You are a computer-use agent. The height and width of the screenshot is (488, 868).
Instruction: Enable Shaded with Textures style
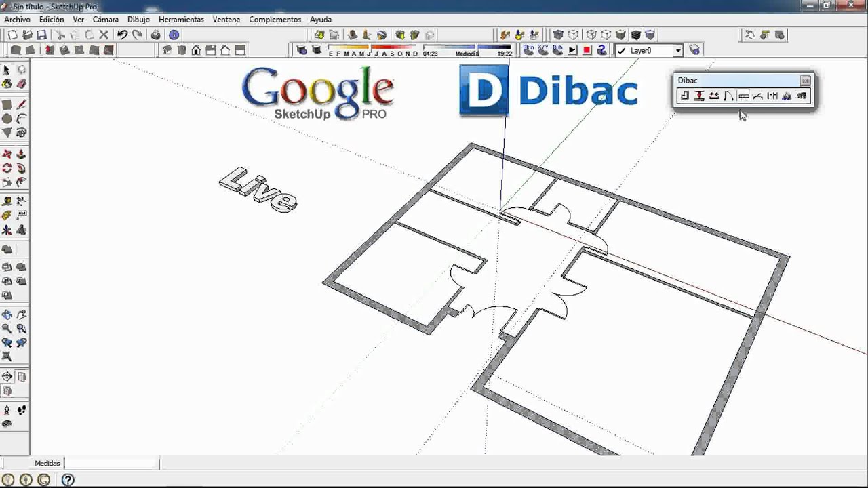(x=635, y=35)
